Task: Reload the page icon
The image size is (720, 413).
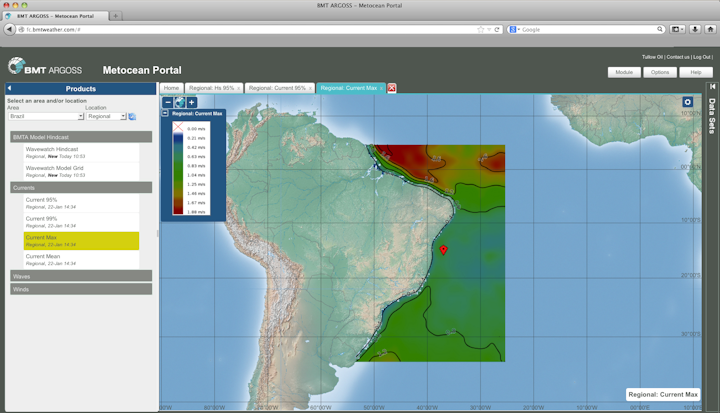Action: click(x=497, y=29)
